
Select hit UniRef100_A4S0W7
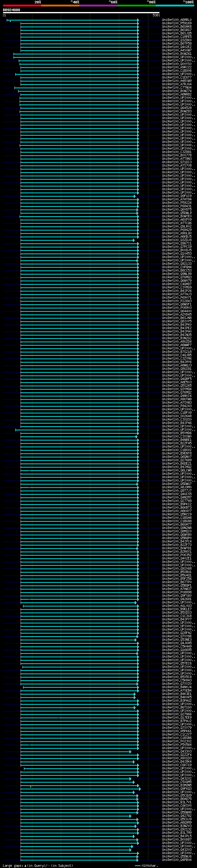(x=177, y=50)
